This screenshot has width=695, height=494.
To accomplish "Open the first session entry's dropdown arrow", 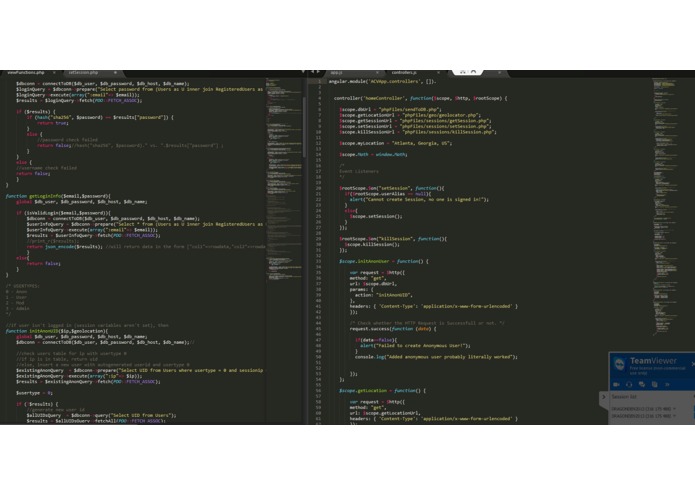I will (x=675, y=409).
